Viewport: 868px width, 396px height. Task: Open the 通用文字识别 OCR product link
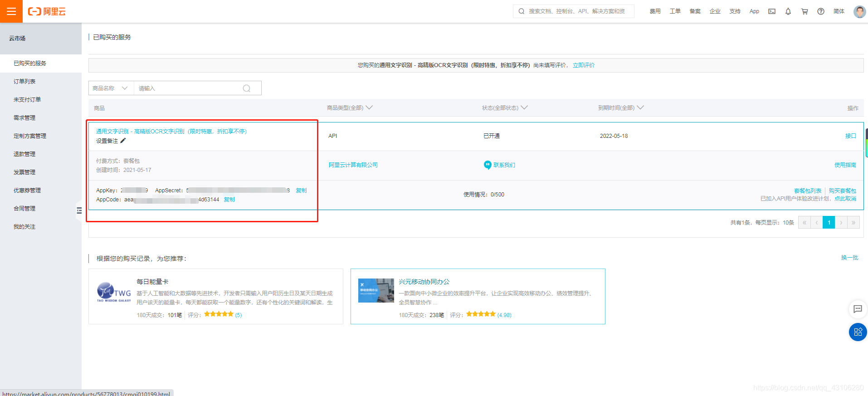[171, 132]
